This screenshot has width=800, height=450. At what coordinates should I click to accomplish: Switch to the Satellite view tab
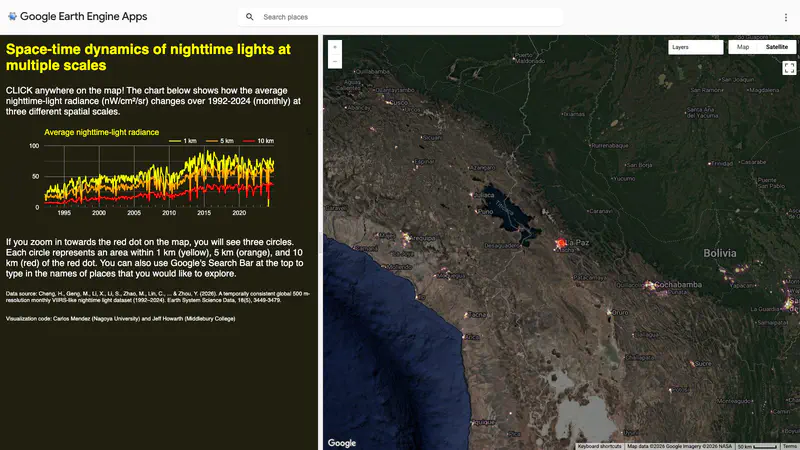(777, 47)
